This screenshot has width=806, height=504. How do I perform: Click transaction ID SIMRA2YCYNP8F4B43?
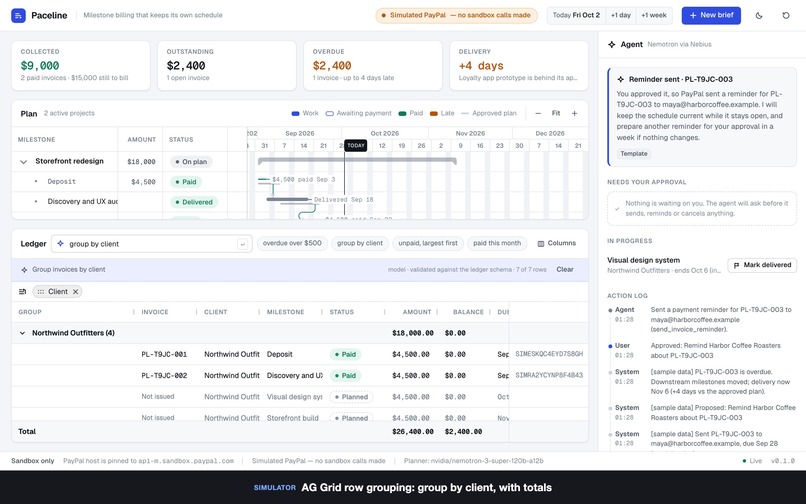pos(549,375)
